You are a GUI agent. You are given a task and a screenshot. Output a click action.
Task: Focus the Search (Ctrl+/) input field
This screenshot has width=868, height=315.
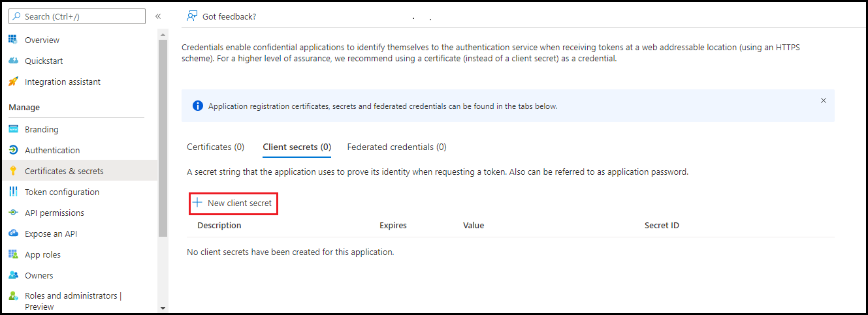pyautogui.click(x=77, y=16)
